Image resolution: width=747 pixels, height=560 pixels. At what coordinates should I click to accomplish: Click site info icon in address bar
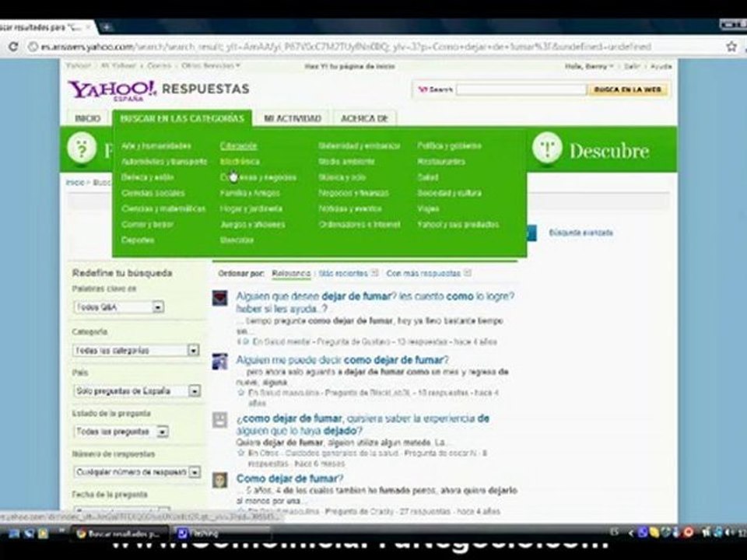coord(33,47)
